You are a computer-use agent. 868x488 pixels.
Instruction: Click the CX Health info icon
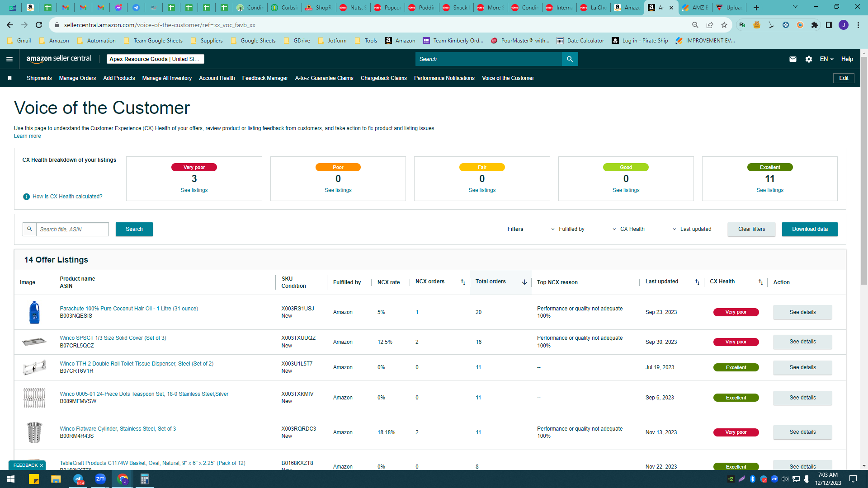click(x=26, y=197)
